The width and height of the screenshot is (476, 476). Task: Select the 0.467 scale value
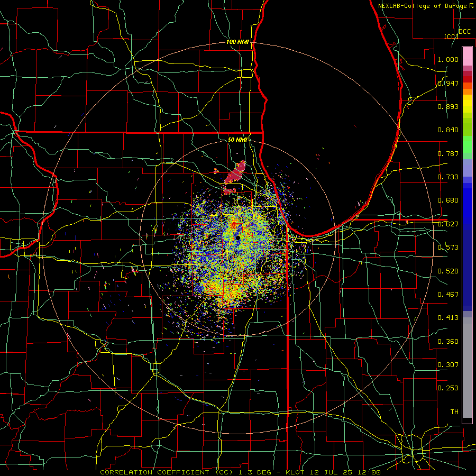point(448,295)
